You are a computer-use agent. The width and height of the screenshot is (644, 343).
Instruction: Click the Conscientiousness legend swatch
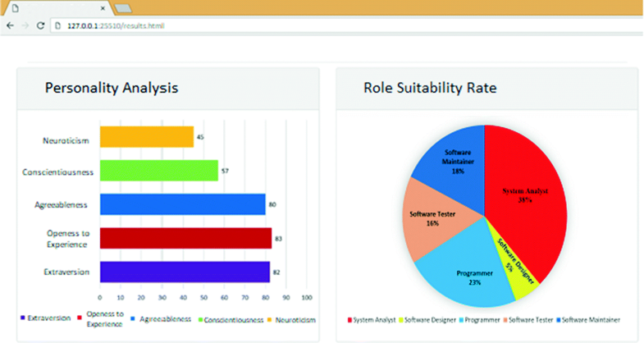tap(200, 320)
